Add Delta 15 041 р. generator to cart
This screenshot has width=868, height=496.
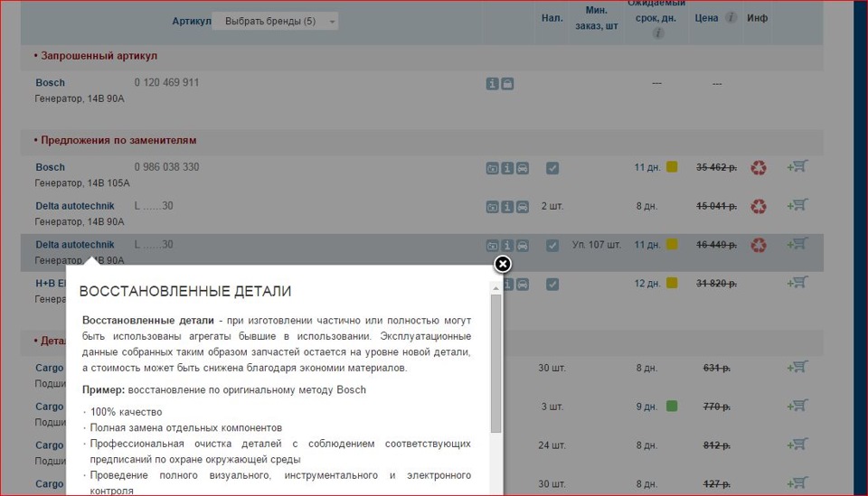(797, 204)
